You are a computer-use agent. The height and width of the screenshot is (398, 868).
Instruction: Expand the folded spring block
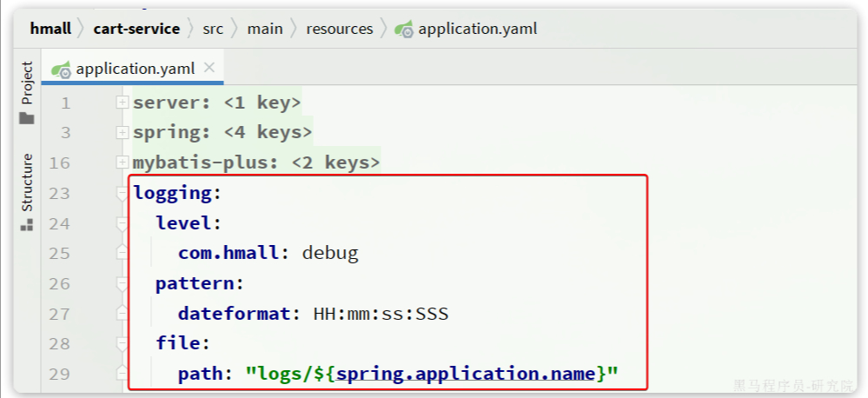[x=122, y=132]
